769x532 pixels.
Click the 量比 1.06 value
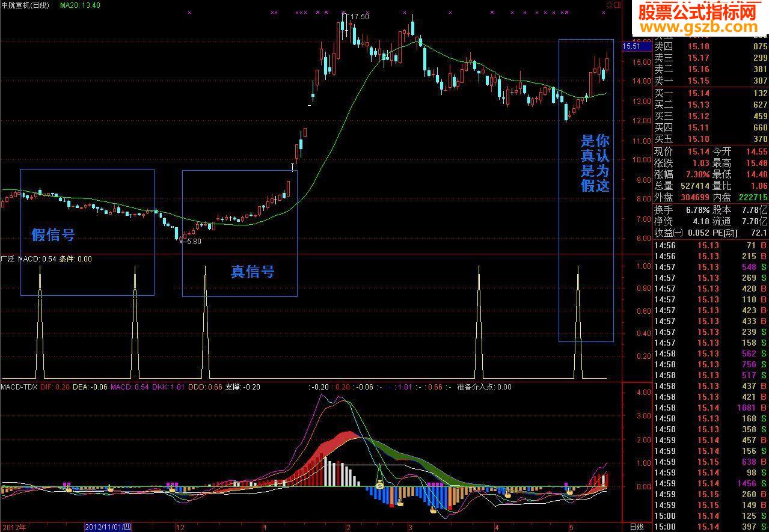[758, 186]
